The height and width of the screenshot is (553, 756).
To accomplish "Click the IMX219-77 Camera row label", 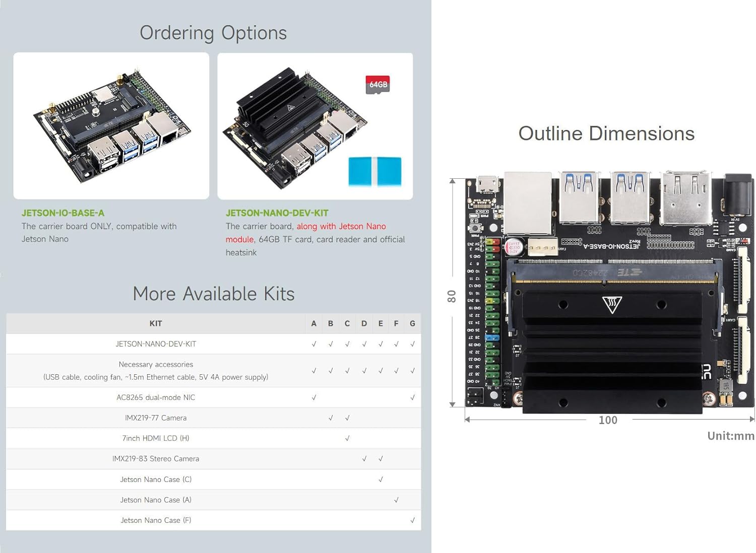I will coord(156,418).
